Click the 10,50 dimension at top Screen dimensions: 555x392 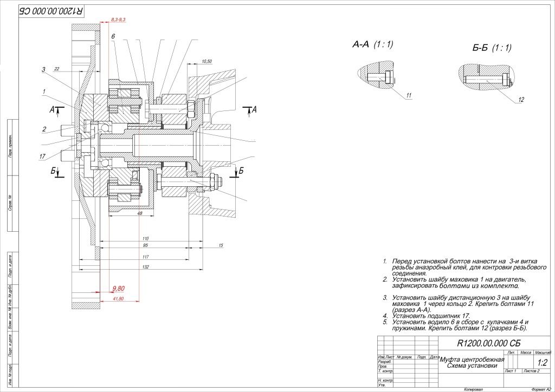point(206,61)
